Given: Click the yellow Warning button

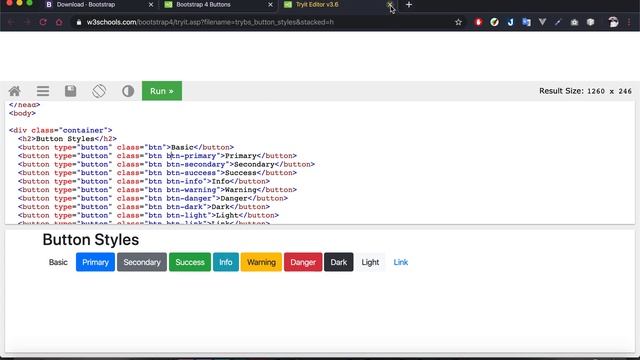Looking at the screenshot, I should (x=261, y=262).
